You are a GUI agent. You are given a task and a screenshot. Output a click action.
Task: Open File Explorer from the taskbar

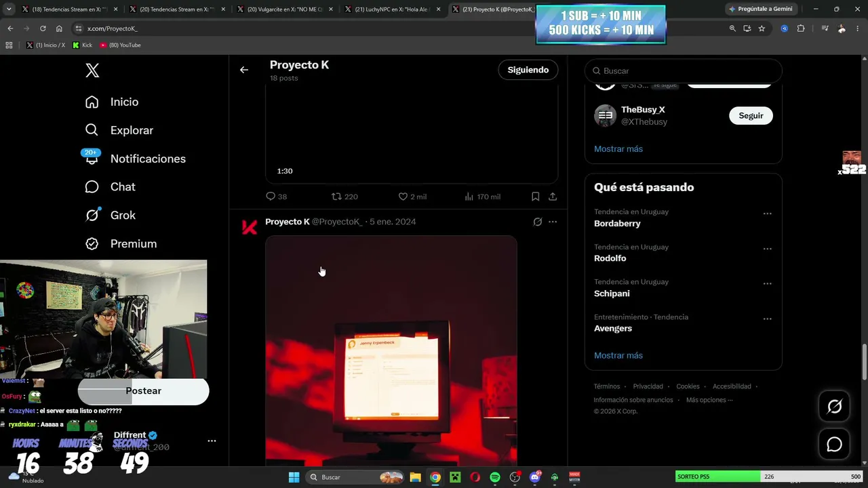point(415,477)
